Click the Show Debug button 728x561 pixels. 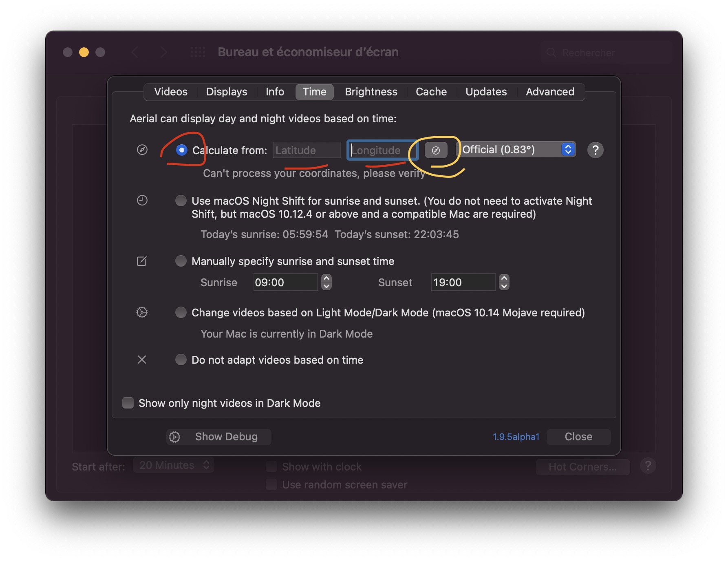tap(219, 437)
